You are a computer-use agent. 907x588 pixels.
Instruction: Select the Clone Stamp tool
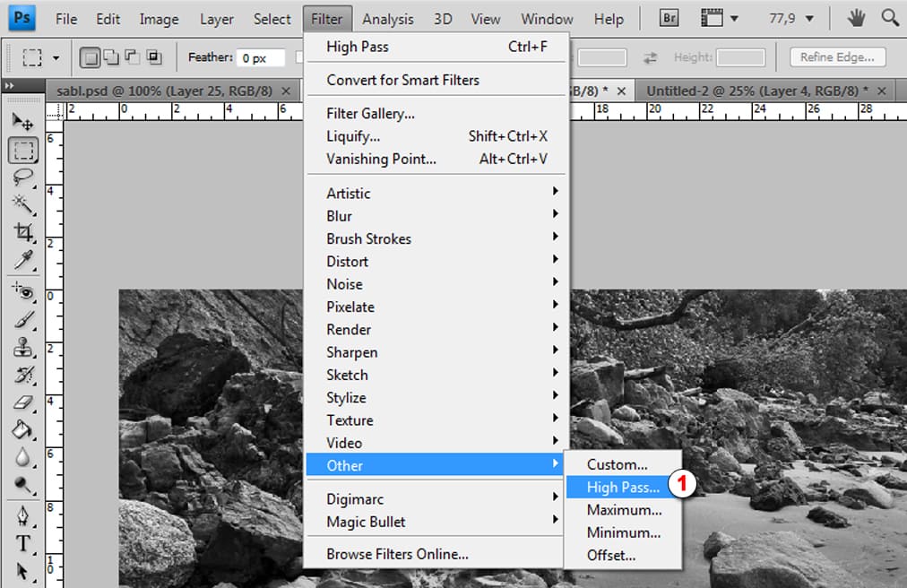click(x=22, y=347)
